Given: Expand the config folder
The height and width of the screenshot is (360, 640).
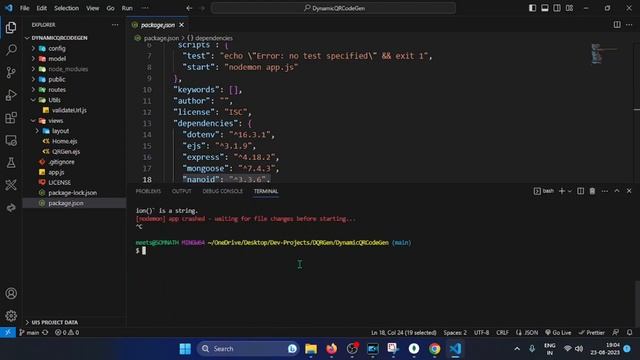Looking at the screenshot, I should click(33, 48).
